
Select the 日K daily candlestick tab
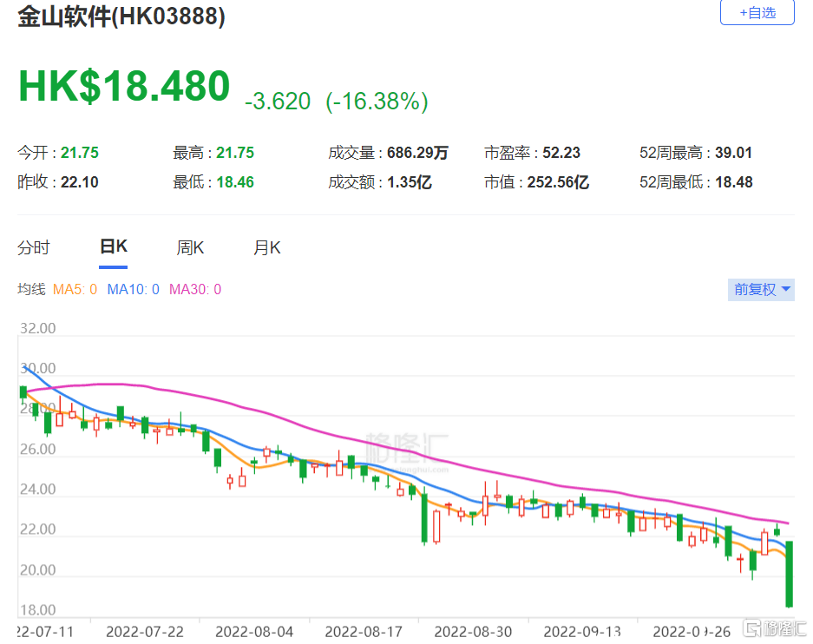tap(114, 246)
